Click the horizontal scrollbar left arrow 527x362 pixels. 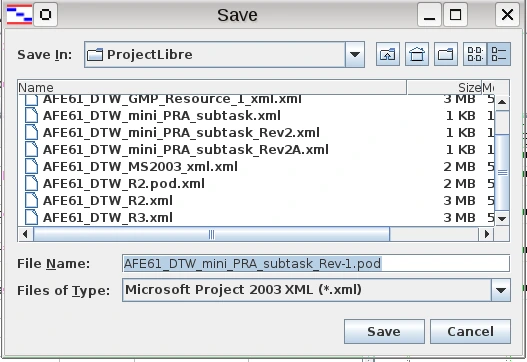click(25, 234)
